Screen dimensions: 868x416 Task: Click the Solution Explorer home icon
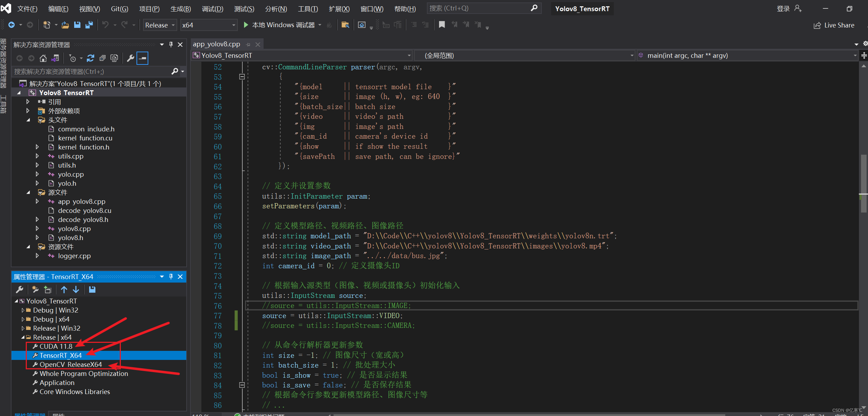click(x=43, y=58)
